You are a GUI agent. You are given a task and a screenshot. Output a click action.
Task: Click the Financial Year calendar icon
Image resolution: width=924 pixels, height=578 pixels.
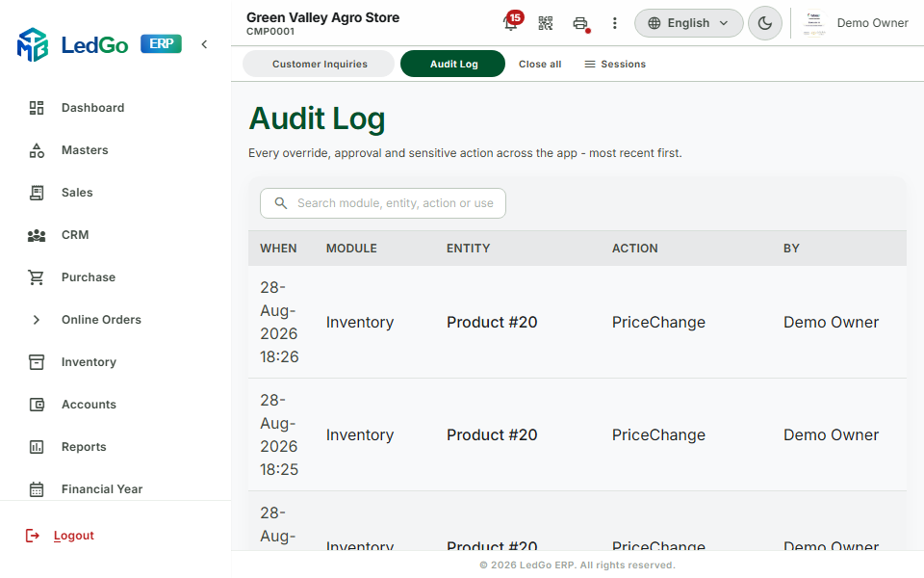point(37,489)
